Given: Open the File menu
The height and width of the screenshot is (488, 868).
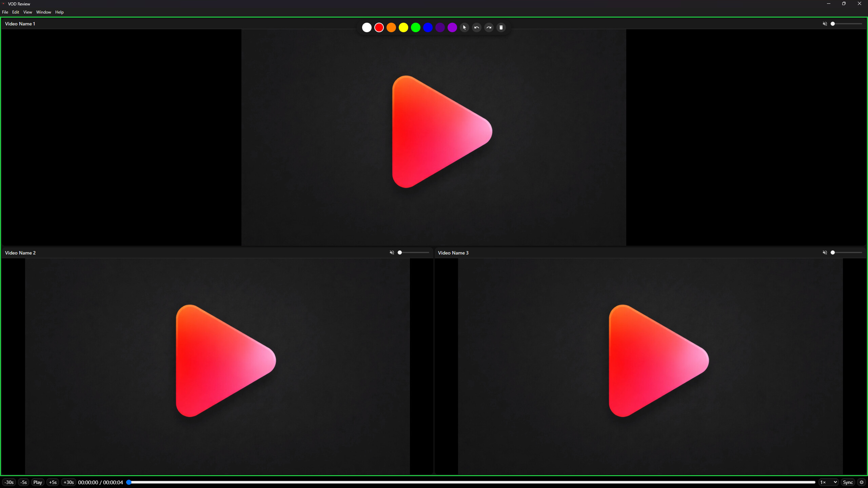Looking at the screenshot, I should (5, 12).
